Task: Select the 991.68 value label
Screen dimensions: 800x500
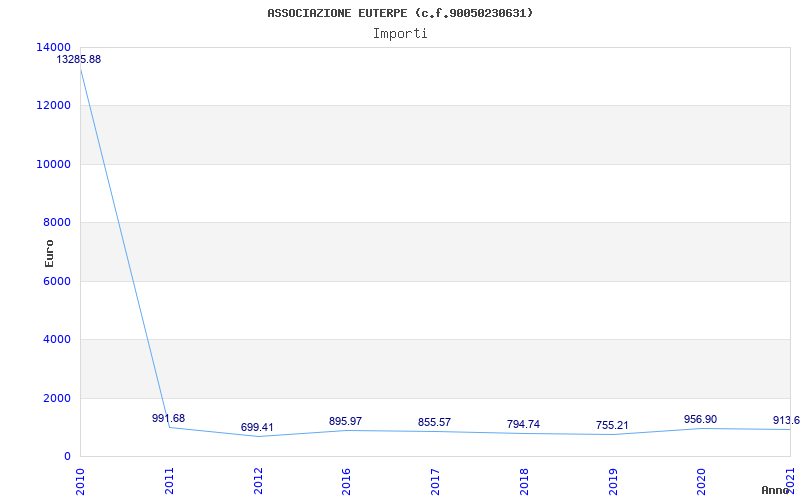Action: click(168, 418)
